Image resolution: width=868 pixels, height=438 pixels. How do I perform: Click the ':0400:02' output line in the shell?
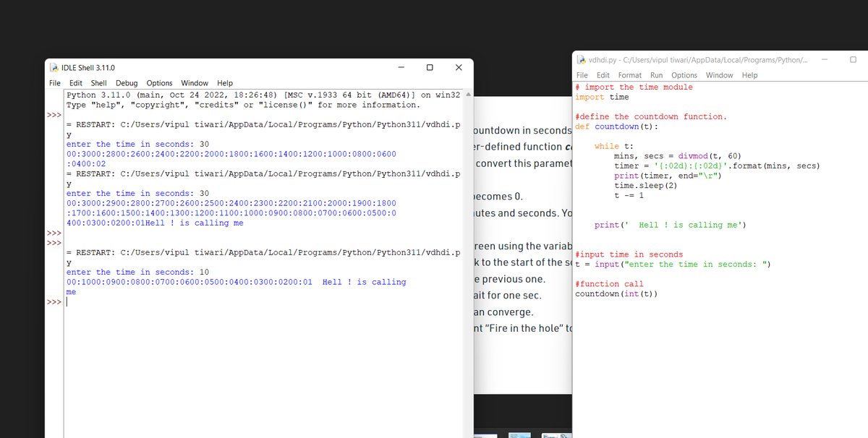pos(86,164)
